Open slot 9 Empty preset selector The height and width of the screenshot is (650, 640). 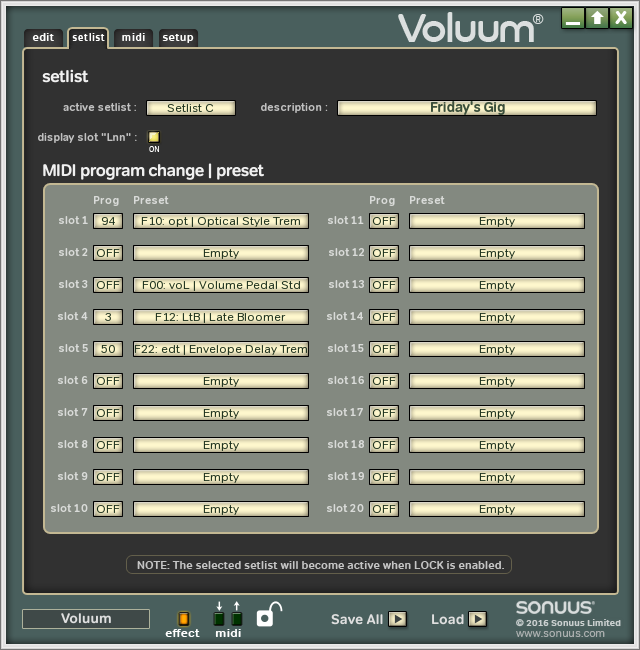pos(221,477)
